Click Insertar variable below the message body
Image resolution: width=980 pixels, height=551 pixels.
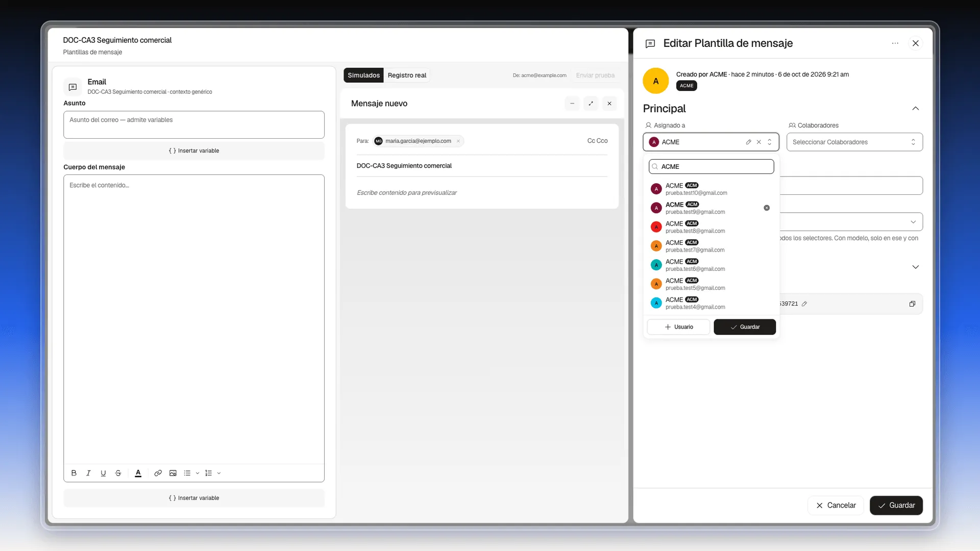click(194, 498)
